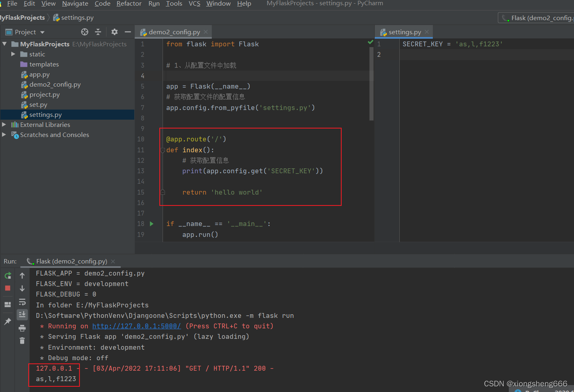Toggle soft-wrap icon in Run console
Viewport: 574px width, 392px height.
[22, 302]
